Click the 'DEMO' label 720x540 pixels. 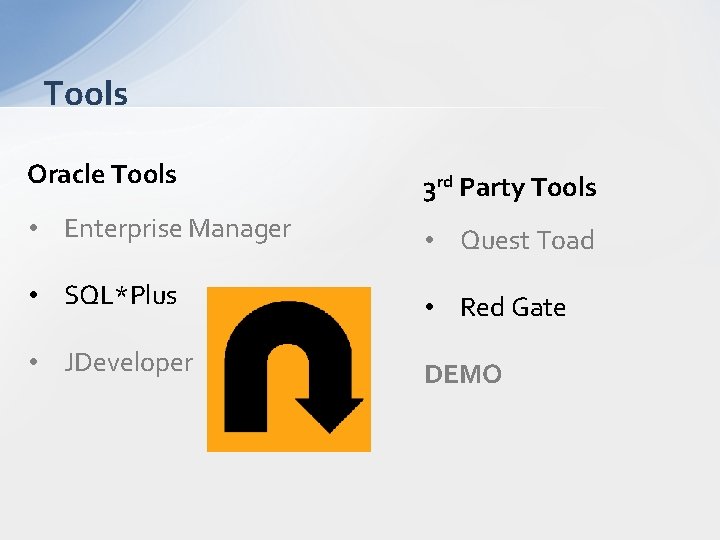coord(463,374)
